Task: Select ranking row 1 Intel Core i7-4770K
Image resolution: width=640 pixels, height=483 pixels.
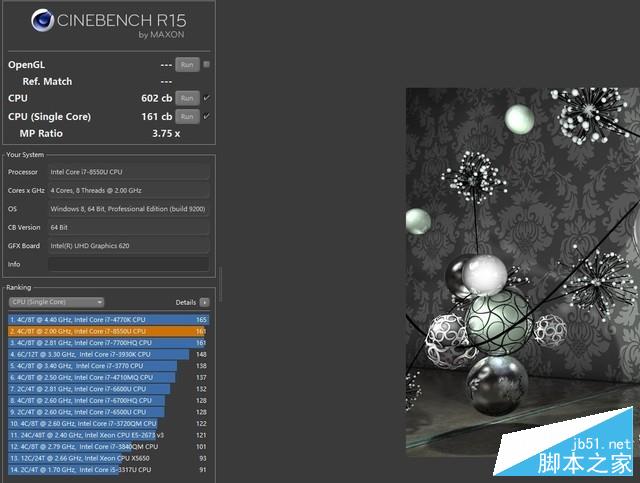Action: [109, 320]
